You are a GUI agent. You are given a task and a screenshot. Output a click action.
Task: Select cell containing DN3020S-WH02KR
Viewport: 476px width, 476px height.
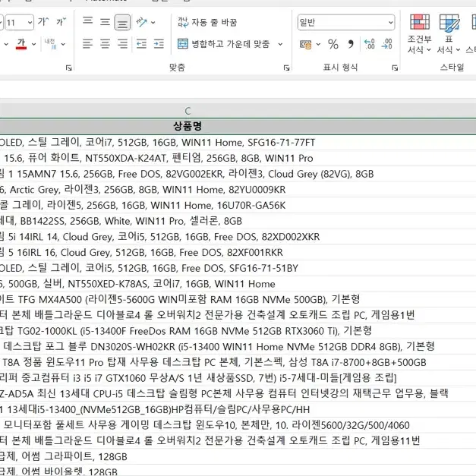[238, 347]
